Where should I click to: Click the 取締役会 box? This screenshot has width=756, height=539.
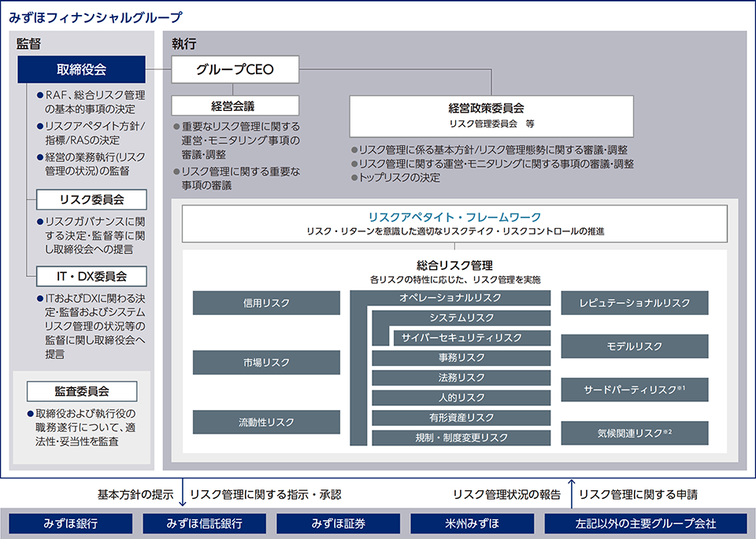(x=81, y=69)
